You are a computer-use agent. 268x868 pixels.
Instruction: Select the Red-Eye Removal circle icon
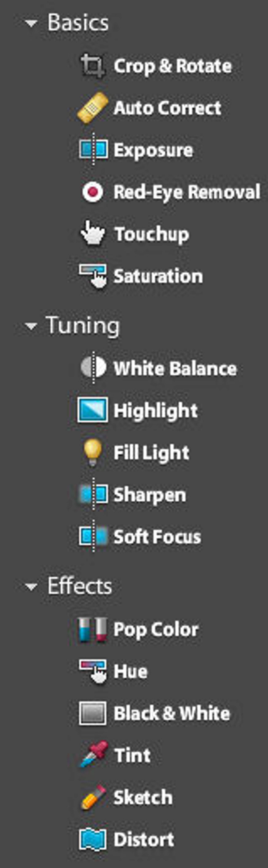92,192
